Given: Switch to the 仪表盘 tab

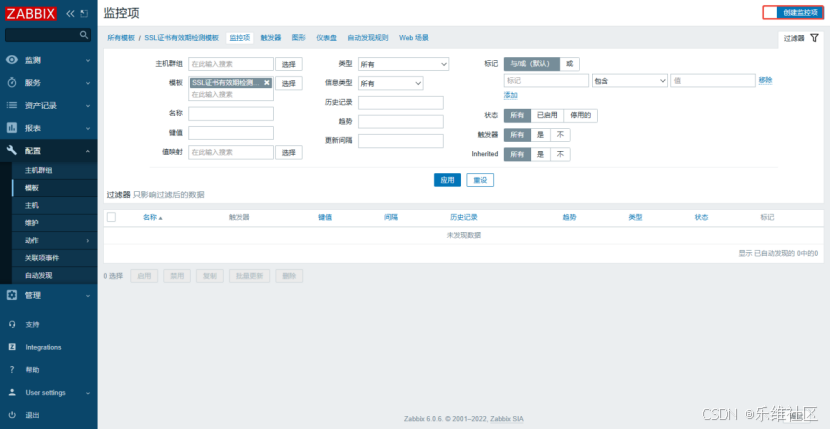Looking at the screenshot, I should [x=327, y=38].
